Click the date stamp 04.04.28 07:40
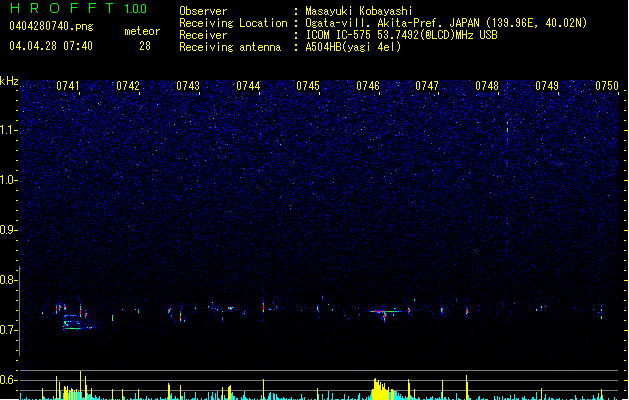The width and height of the screenshot is (629, 400). coord(51,46)
